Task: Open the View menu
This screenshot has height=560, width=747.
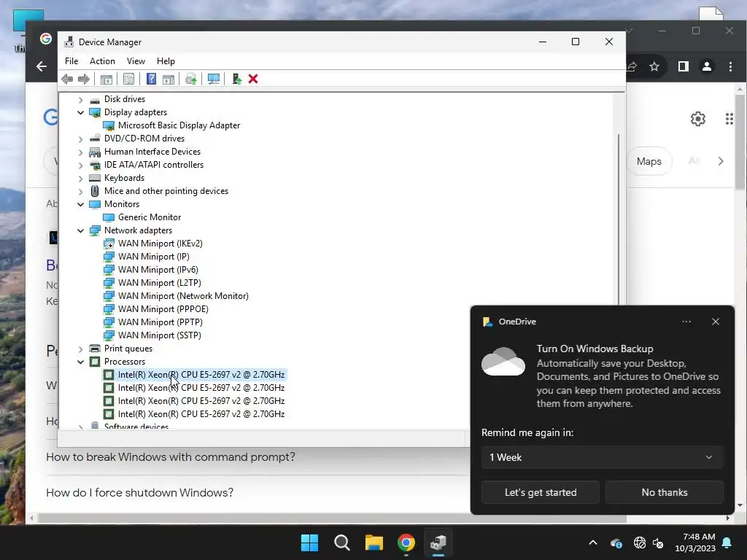Action: pos(136,61)
